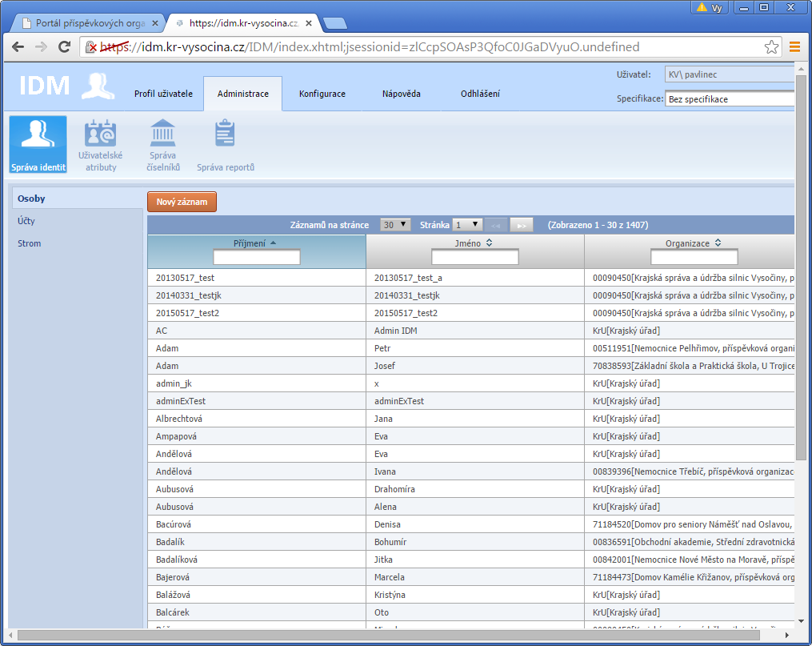Bookmark this page with star icon
This screenshot has height=646, width=812.
point(771,47)
